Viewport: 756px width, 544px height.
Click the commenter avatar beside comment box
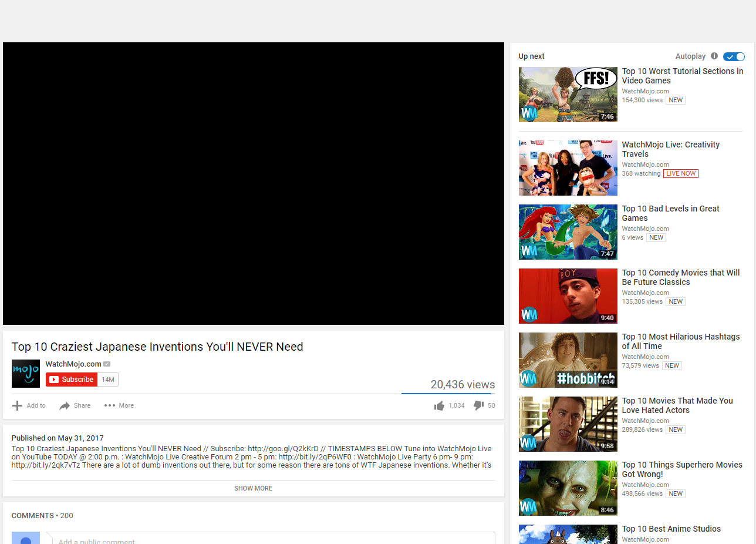click(x=26, y=538)
